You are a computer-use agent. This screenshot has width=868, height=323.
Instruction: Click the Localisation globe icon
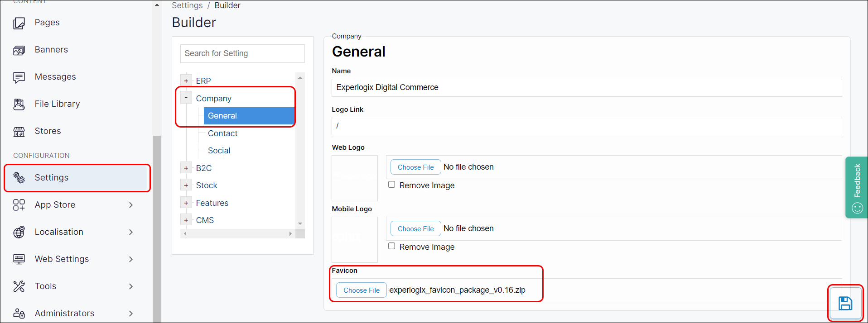19,232
